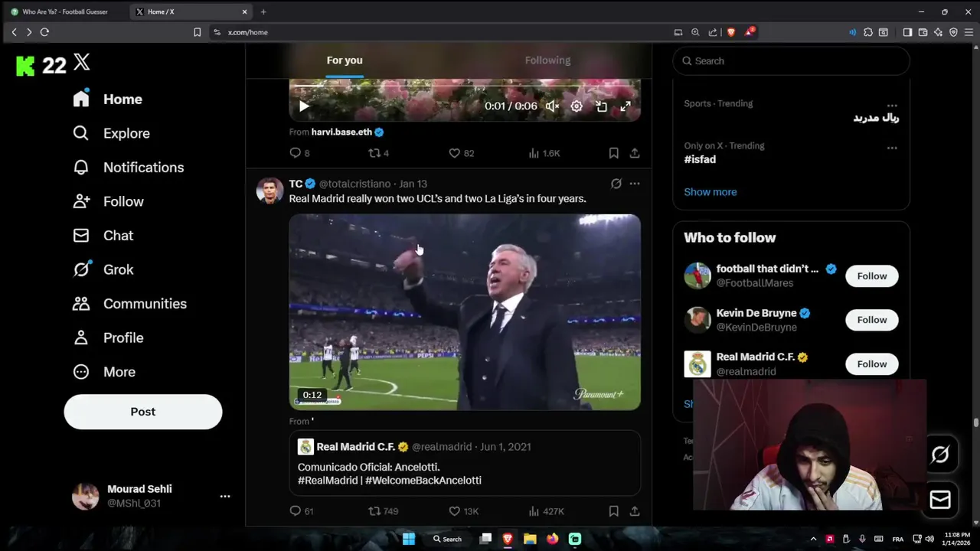The image size is (980, 551).
Task: Close the Home / X browser tab
Action: 245,11
